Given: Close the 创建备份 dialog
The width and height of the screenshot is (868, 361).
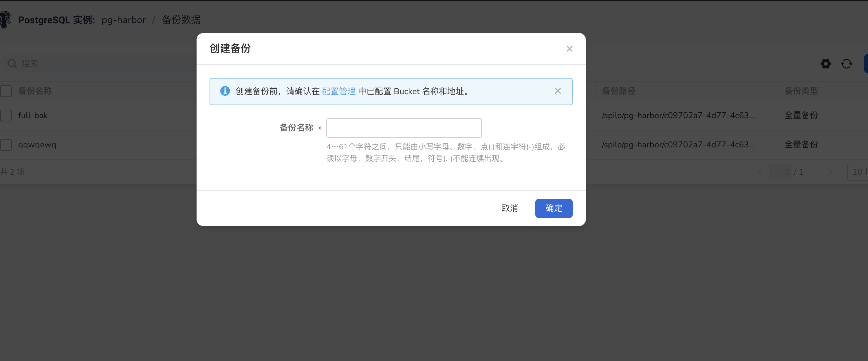Looking at the screenshot, I should click(x=570, y=49).
